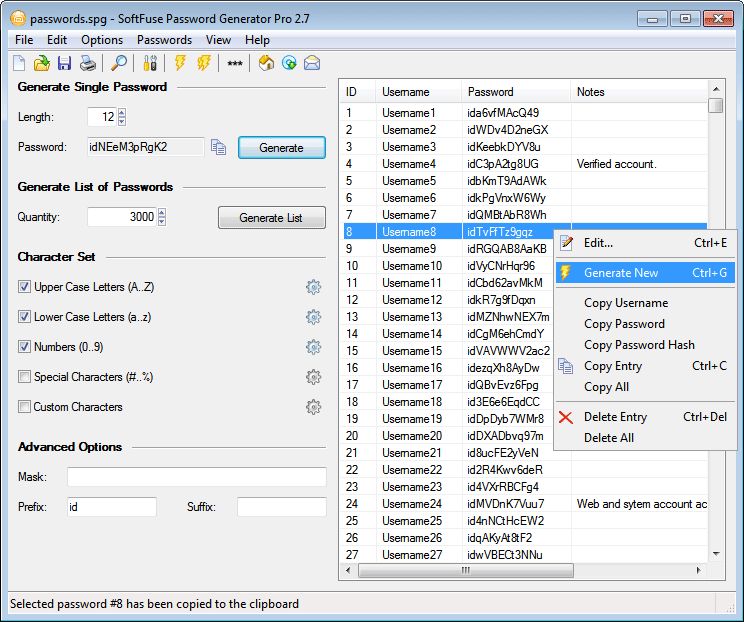Open search with the magnifier icon
The image size is (744, 622).
(119, 63)
